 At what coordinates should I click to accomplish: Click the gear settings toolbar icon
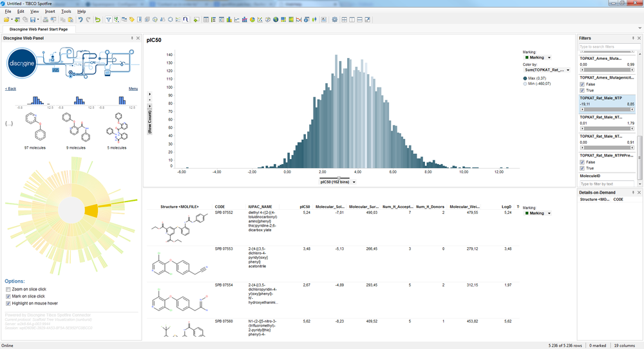[x=334, y=20]
